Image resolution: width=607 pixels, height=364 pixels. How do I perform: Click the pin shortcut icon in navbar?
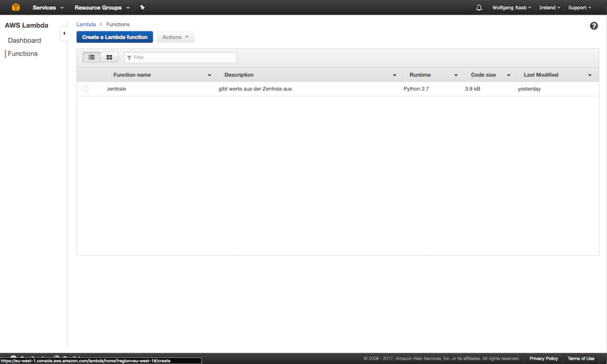click(142, 8)
